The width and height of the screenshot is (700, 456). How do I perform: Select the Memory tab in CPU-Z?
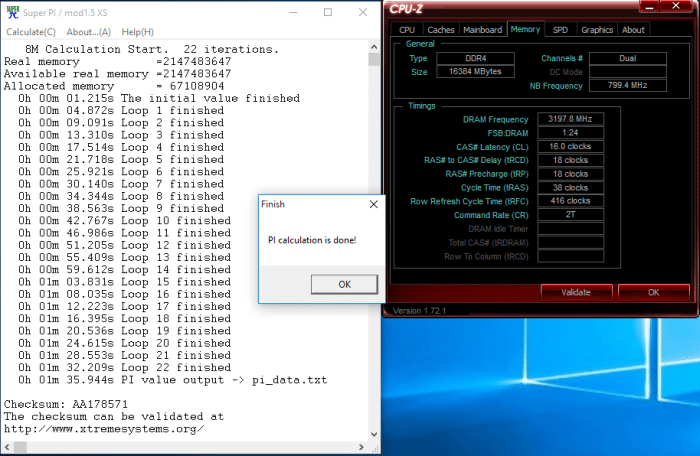pyautogui.click(x=525, y=29)
